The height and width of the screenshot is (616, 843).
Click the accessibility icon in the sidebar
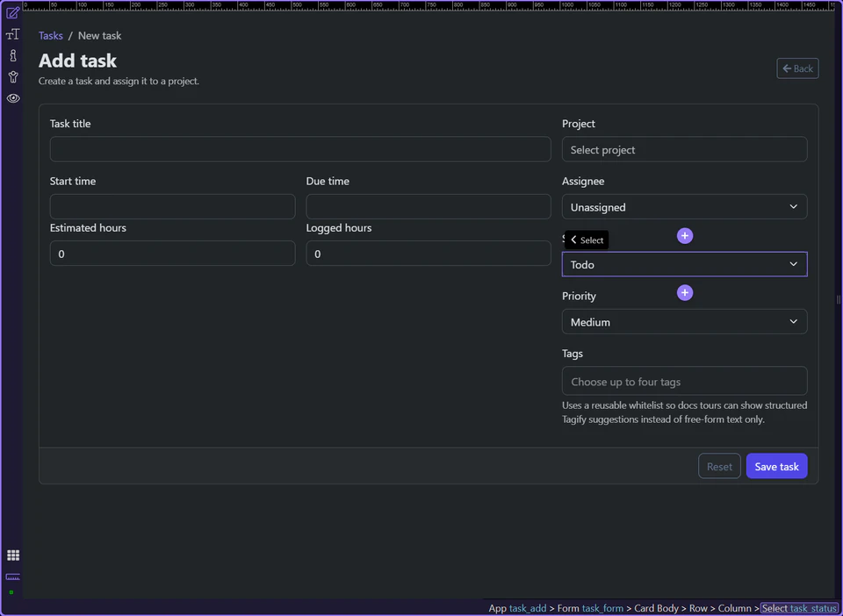point(13,76)
